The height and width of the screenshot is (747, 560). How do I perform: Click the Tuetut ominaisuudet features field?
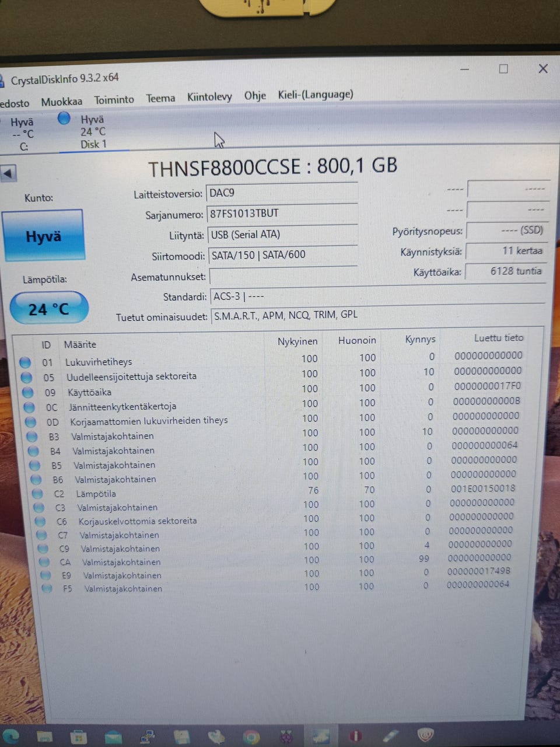coord(379,315)
